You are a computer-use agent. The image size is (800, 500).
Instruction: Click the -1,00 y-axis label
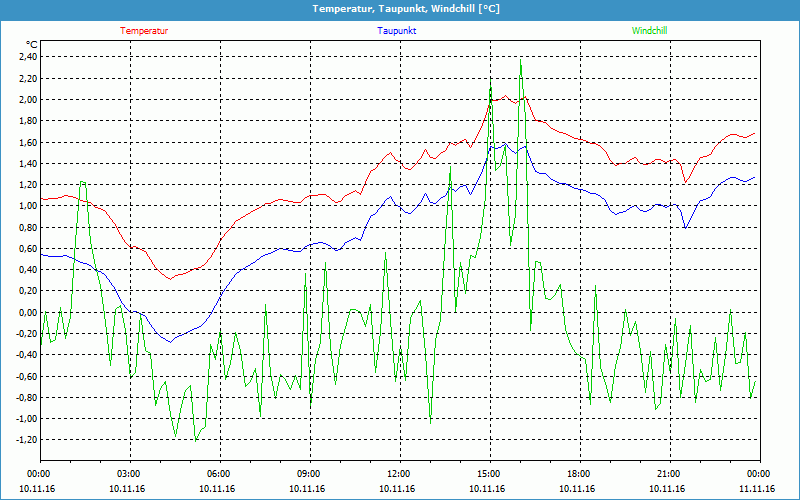click(x=27, y=419)
